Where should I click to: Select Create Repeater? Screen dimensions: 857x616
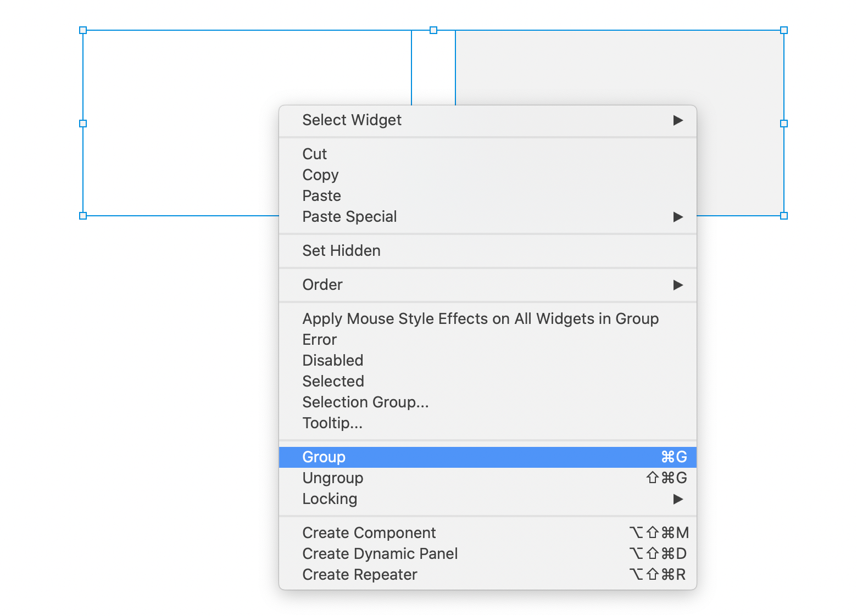(x=488, y=575)
